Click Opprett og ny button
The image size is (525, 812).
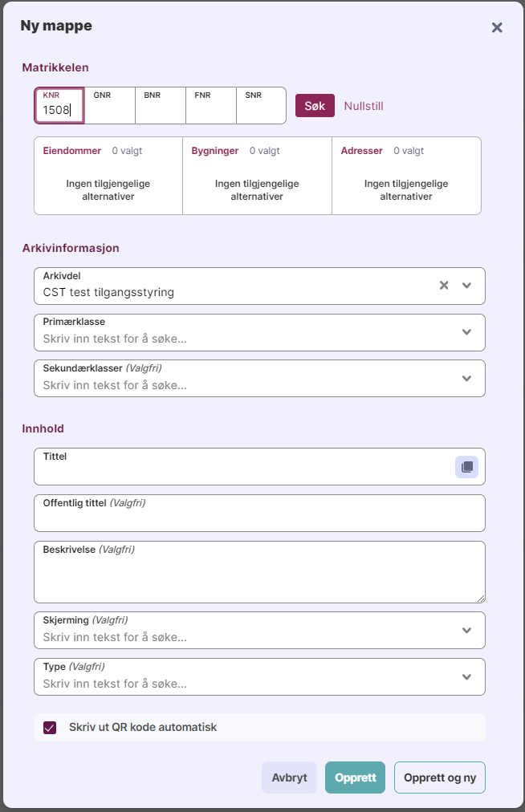[x=440, y=777]
